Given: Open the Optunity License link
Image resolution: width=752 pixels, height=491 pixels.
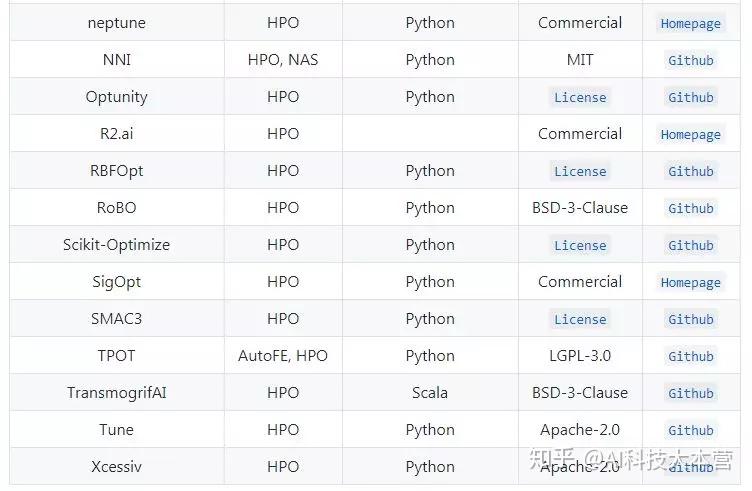Looking at the screenshot, I should [x=580, y=98].
